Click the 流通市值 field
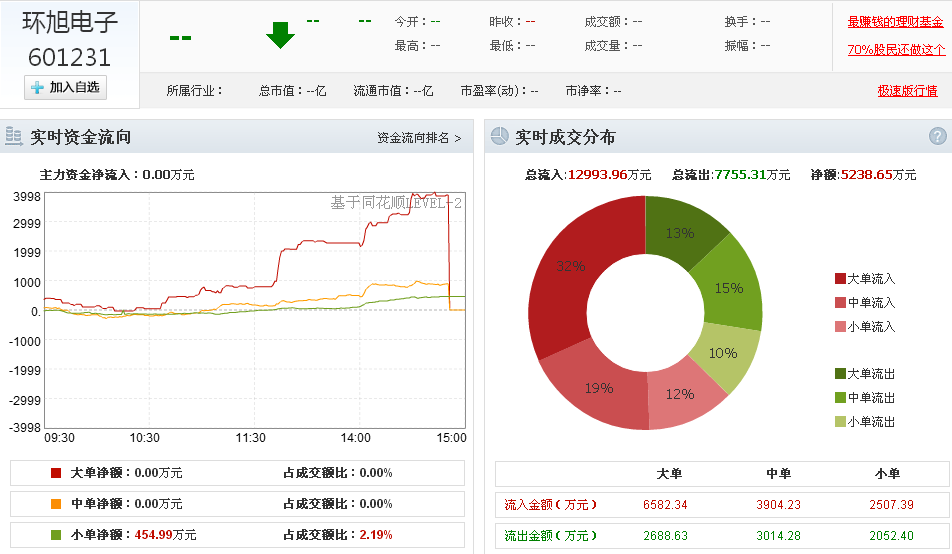This screenshot has width=952, height=554. point(393,91)
